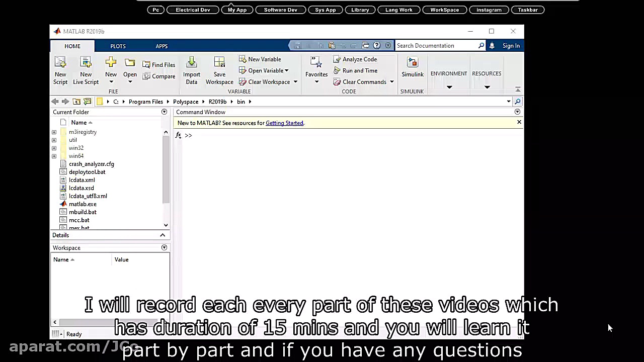This screenshot has height=362, width=644.
Task: Switch to the APPS tab
Action: [162, 46]
